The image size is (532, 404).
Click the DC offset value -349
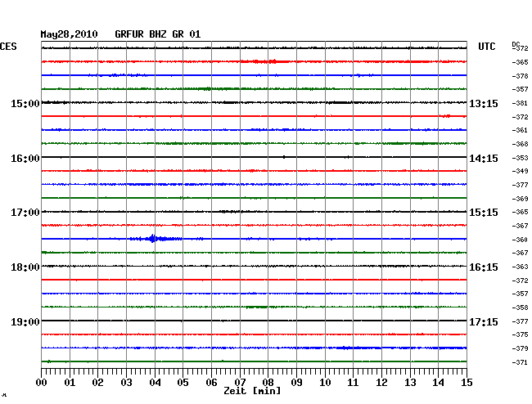pos(520,171)
